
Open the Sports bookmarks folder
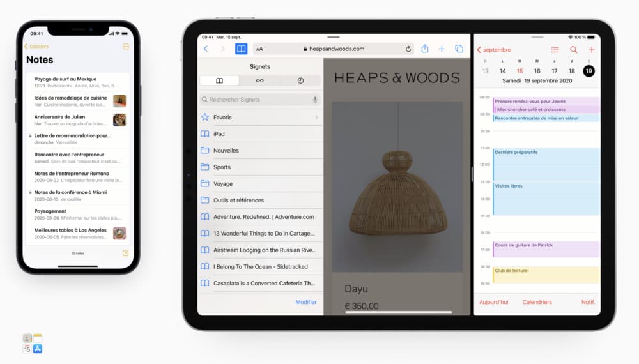click(x=260, y=167)
